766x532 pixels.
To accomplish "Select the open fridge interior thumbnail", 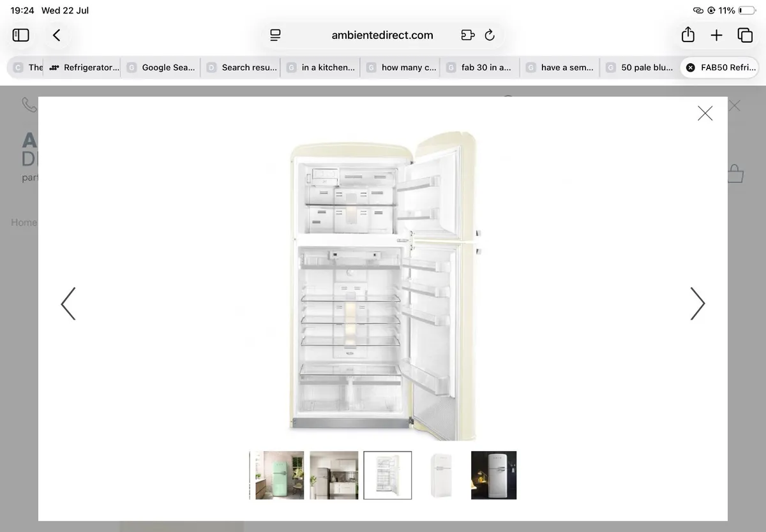I will point(387,475).
